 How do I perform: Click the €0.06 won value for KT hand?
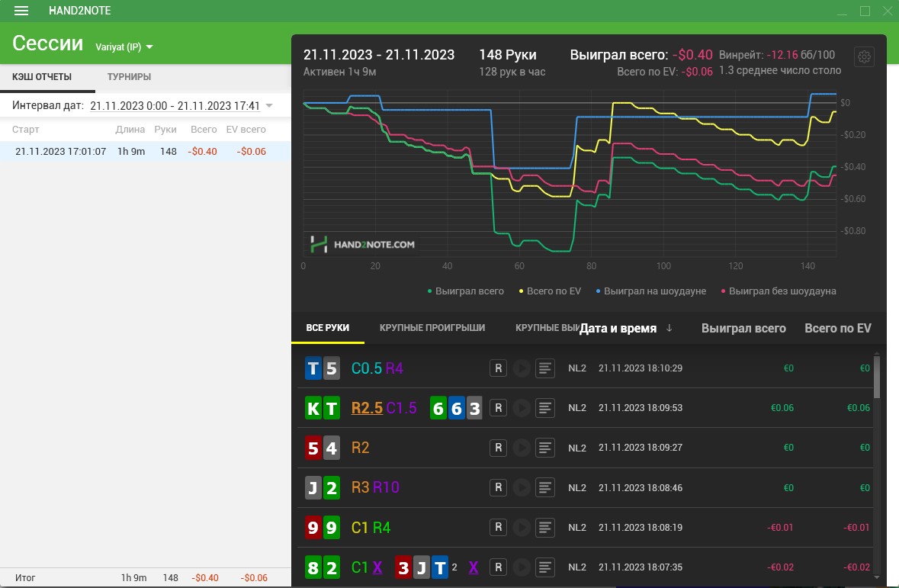click(x=782, y=408)
